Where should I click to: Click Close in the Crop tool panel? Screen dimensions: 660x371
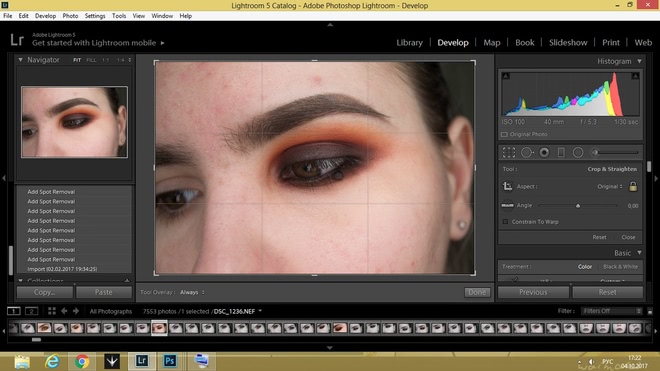(628, 237)
